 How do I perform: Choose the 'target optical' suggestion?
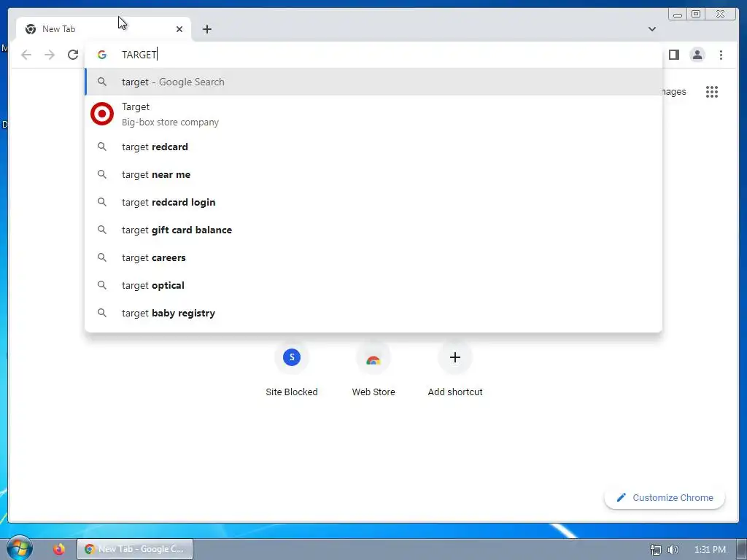click(x=373, y=285)
